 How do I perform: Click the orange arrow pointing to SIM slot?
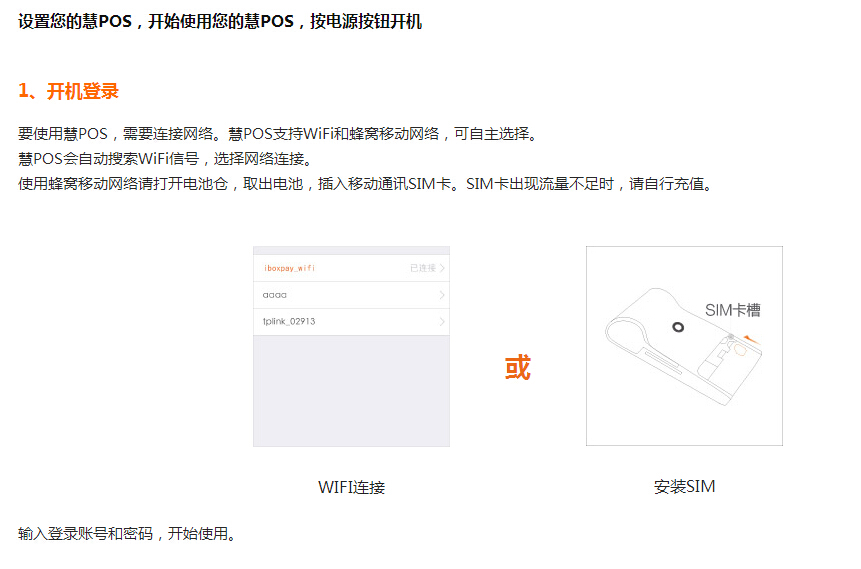pyautogui.click(x=751, y=339)
